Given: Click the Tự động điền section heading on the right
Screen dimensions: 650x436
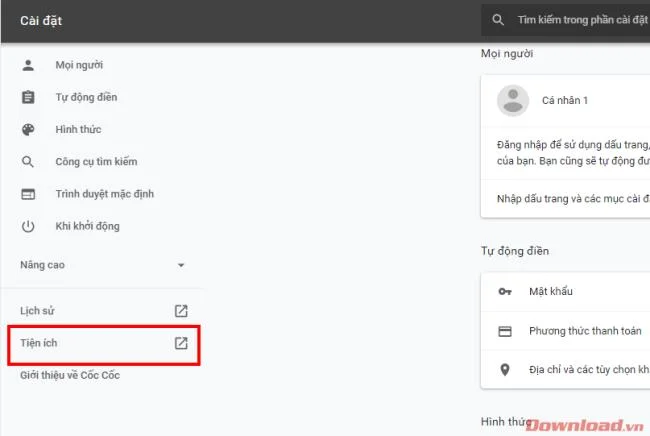Looking at the screenshot, I should pos(514,251).
